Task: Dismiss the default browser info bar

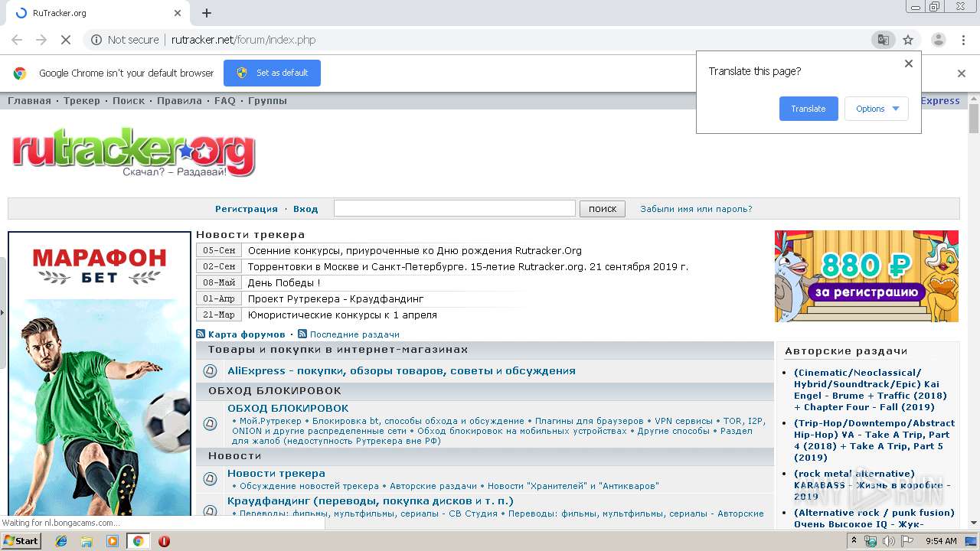Action: 962,73
